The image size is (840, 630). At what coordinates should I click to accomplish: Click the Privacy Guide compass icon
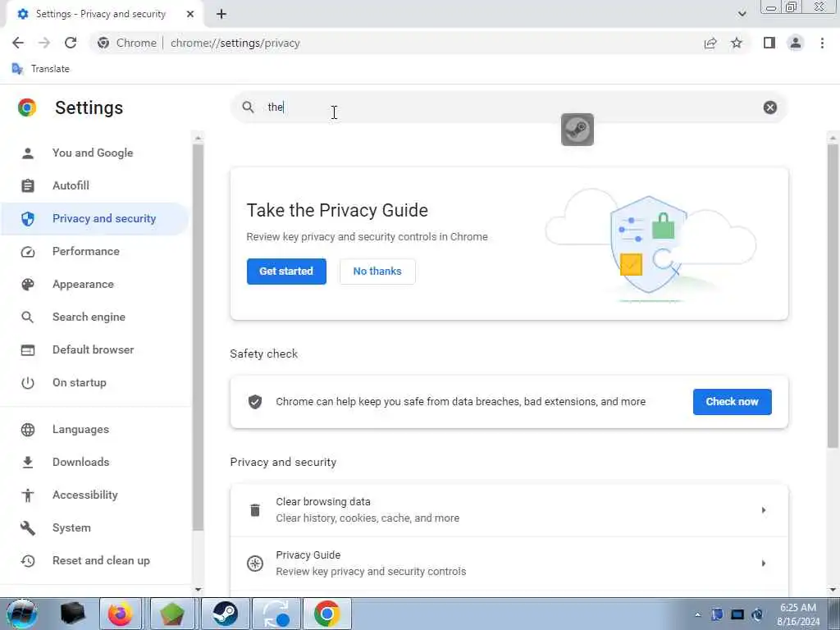pos(255,563)
